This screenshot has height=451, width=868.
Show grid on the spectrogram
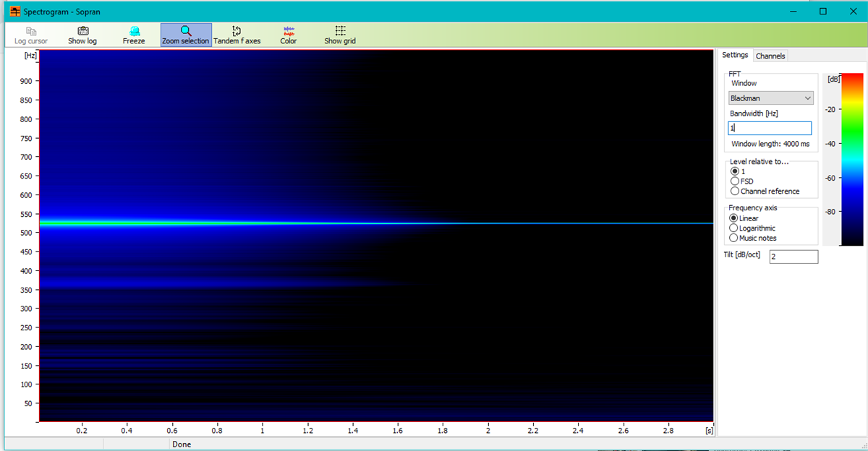[x=340, y=35]
